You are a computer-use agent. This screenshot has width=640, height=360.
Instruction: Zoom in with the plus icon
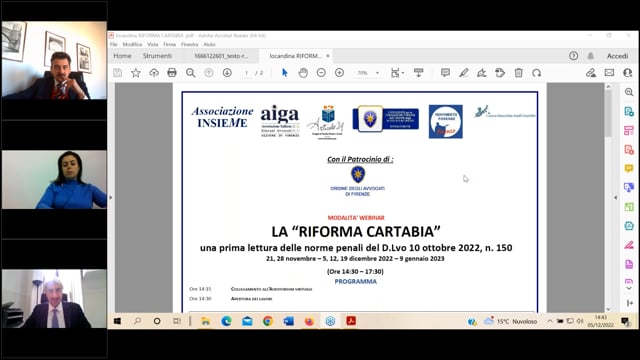(x=339, y=73)
